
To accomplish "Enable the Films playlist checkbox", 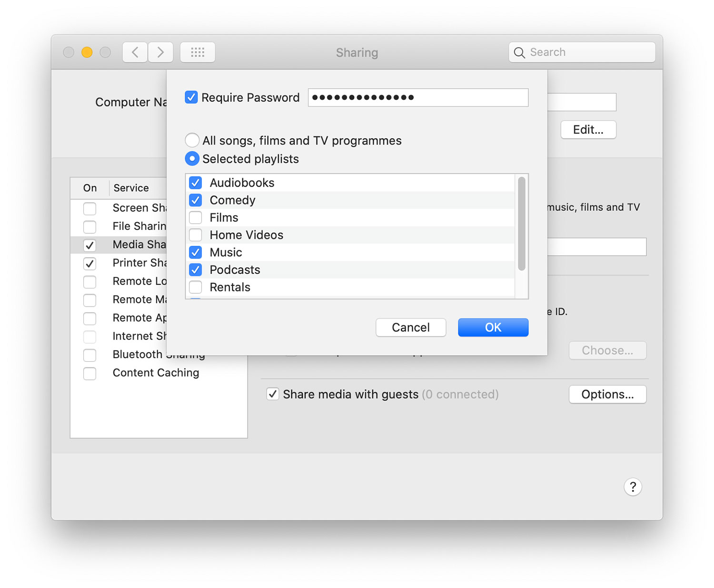I will (196, 218).
